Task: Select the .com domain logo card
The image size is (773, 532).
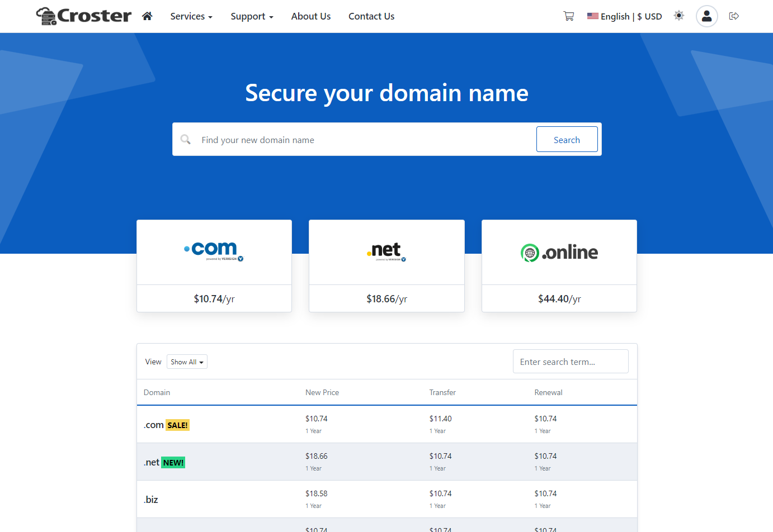Action: point(214,253)
